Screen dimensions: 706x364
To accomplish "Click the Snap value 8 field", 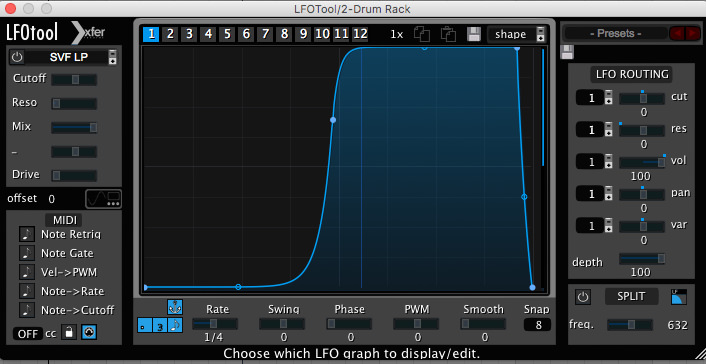I will coord(537,325).
